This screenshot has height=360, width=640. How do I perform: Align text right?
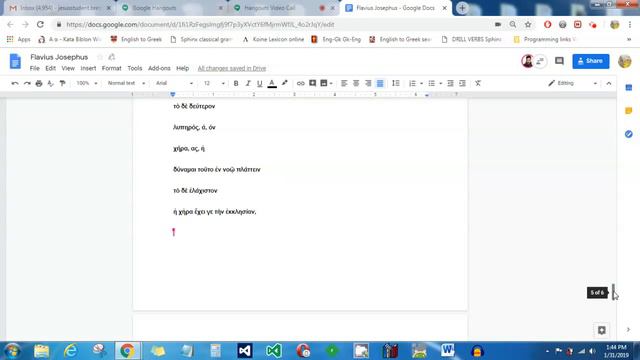point(368,83)
